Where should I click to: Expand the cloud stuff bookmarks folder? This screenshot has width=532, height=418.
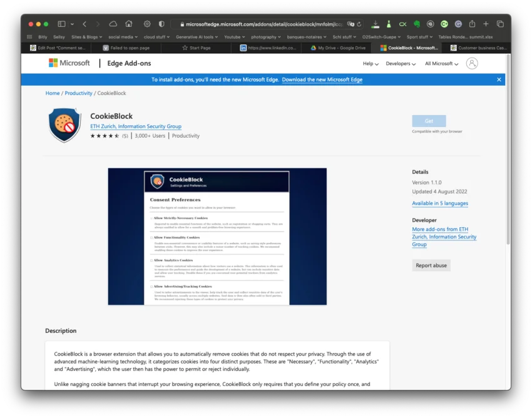click(156, 37)
